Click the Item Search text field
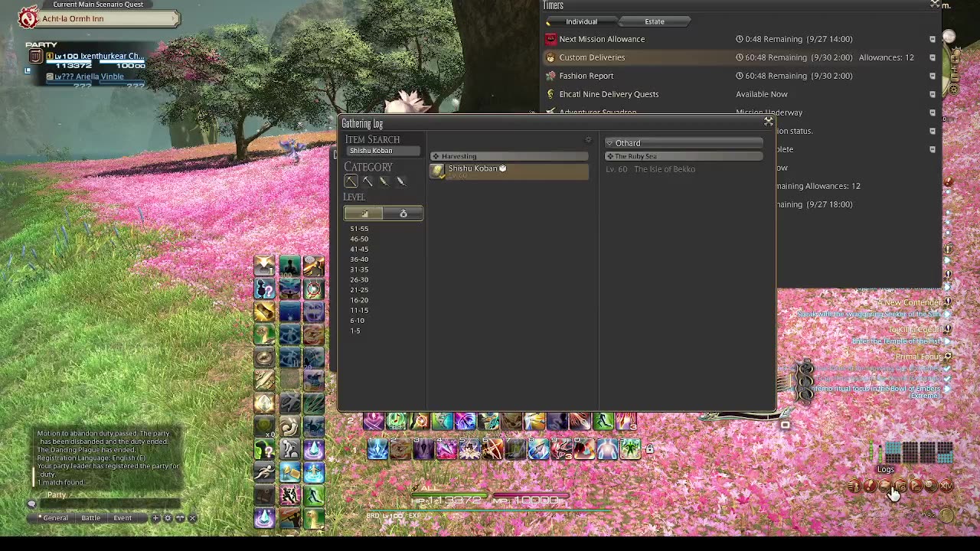The height and width of the screenshot is (551, 980). (x=383, y=151)
